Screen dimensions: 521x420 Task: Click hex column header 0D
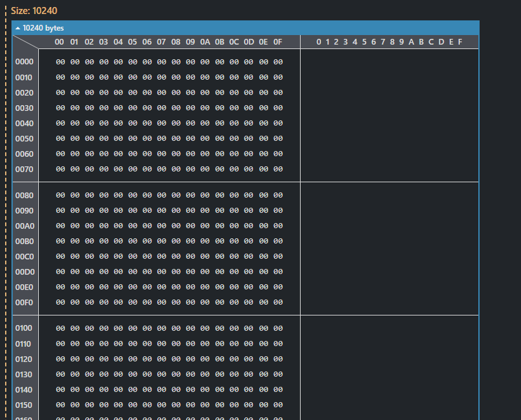pyautogui.click(x=249, y=42)
